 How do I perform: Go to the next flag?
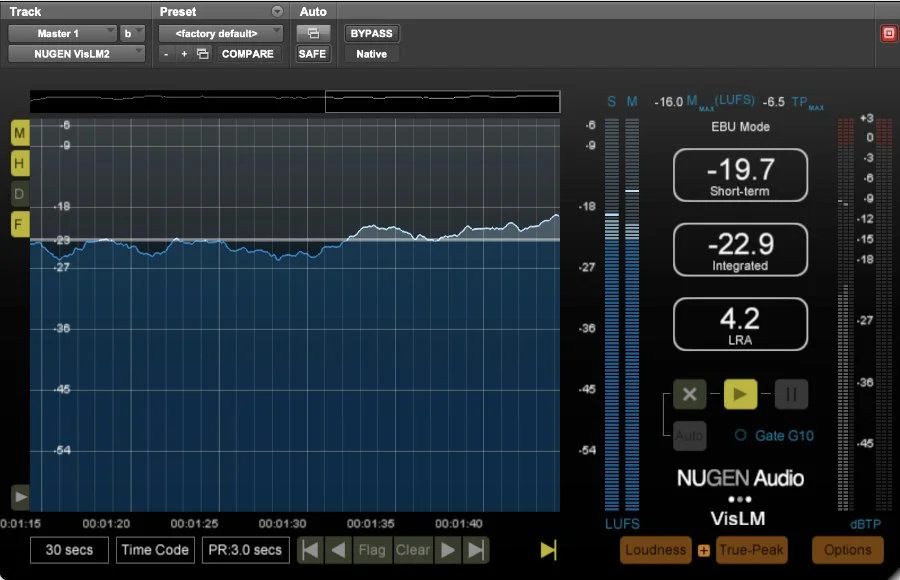click(x=448, y=550)
